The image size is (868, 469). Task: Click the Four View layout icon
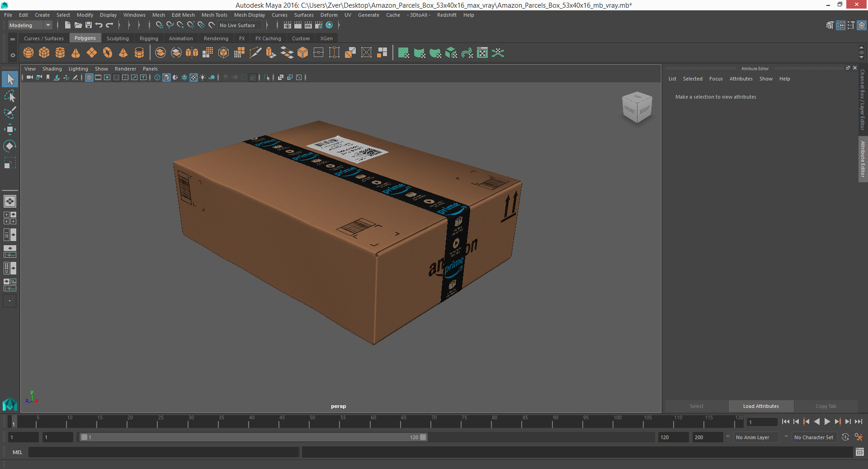tap(10, 218)
